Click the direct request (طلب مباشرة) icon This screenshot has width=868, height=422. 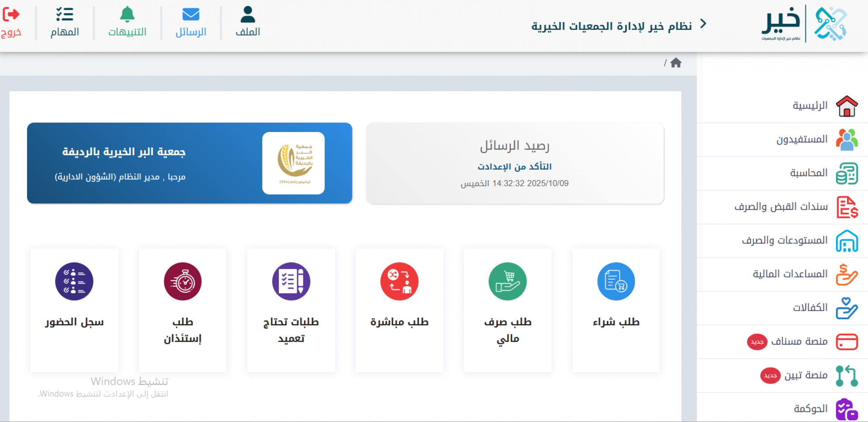pos(399,281)
